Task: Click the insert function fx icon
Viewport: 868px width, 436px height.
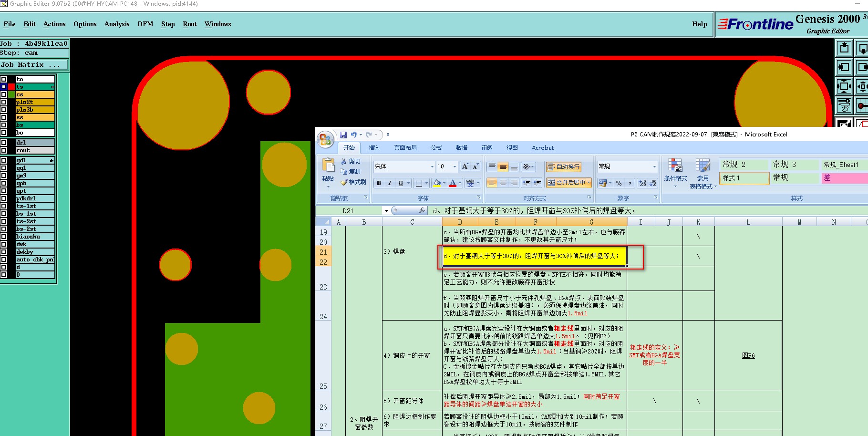Action: pos(422,210)
